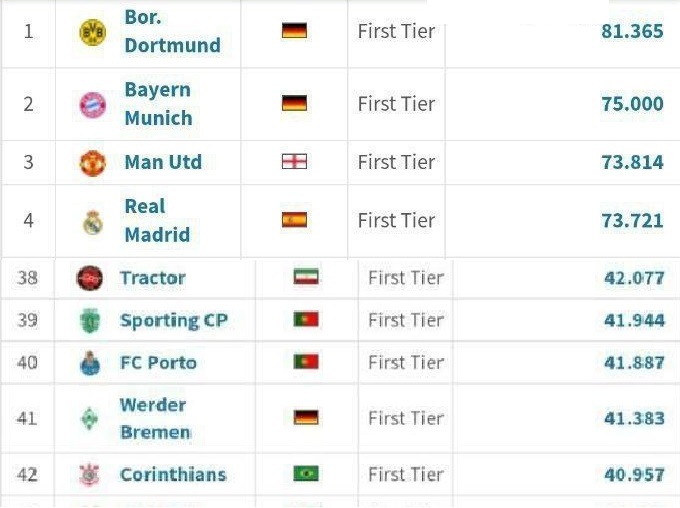The image size is (680, 508).
Task: Click the Bayern Munich club crest
Action: click(x=92, y=104)
